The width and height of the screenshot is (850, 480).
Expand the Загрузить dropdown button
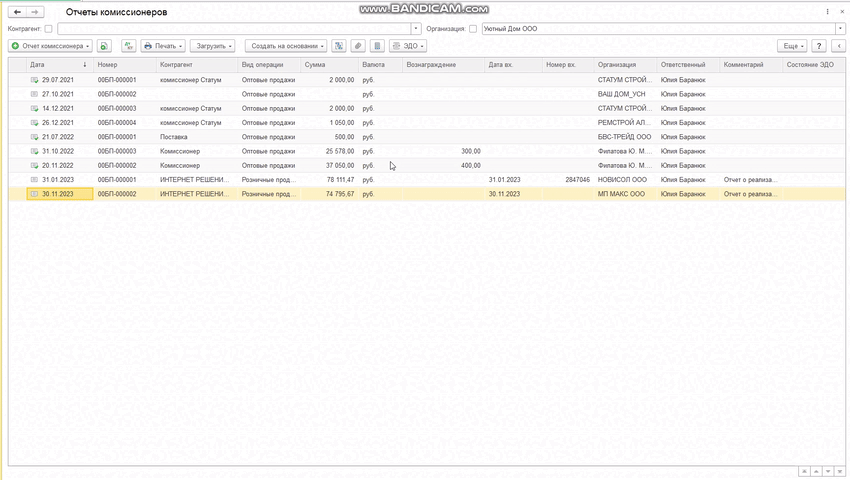coord(212,46)
